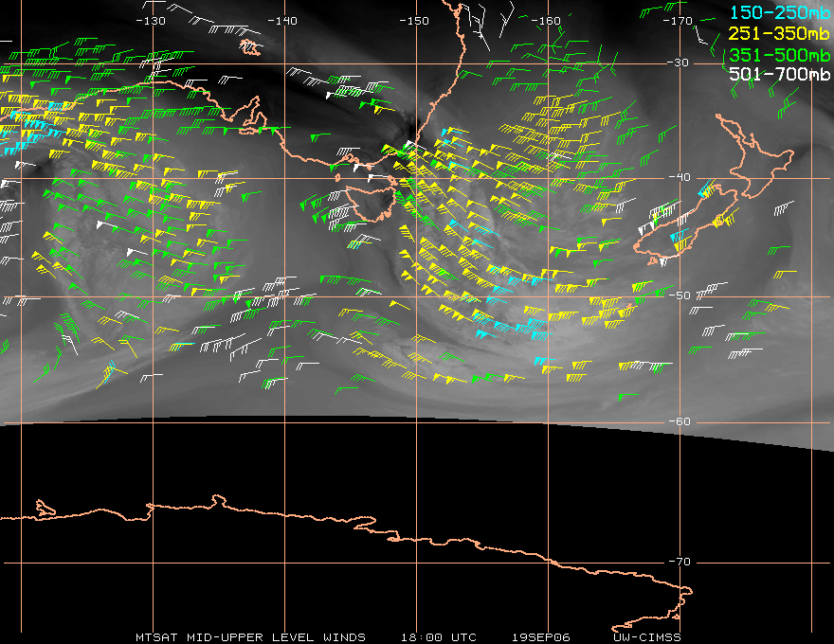Click the -40 latitude label
Viewport: 834px width, 644px height.
click(680, 177)
